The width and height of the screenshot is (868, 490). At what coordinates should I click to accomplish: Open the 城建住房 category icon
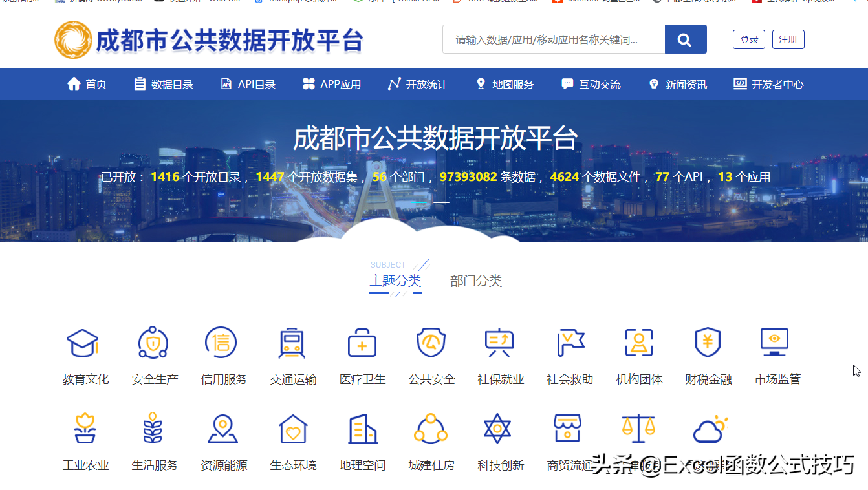pyautogui.click(x=431, y=429)
